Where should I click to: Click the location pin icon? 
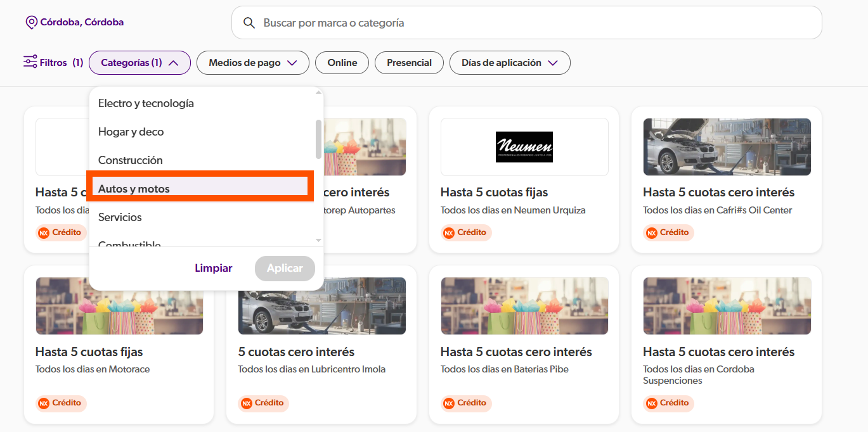click(x=31, y=23)
